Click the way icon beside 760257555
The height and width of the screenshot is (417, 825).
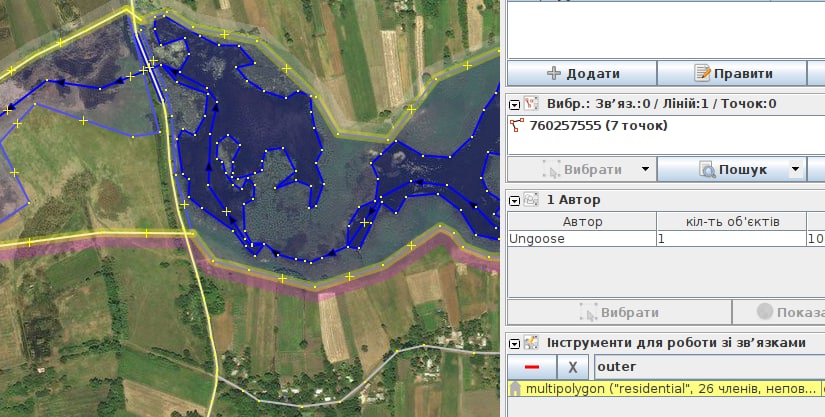point(517,126)
